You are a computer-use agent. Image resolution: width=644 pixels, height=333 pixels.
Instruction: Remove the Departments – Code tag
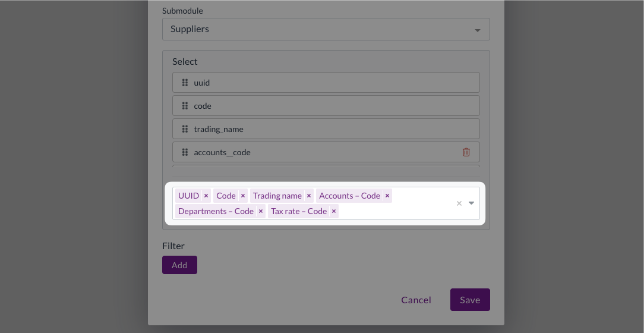(x=261, y=211)
